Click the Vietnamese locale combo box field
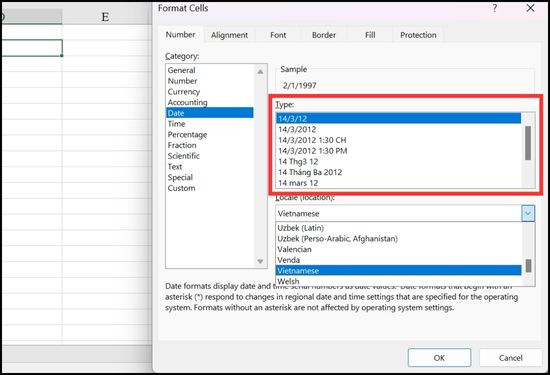 tap(398, 213)
